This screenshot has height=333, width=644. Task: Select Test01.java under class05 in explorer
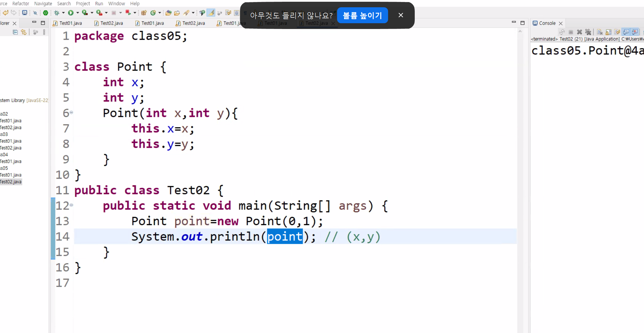point(11,175)
